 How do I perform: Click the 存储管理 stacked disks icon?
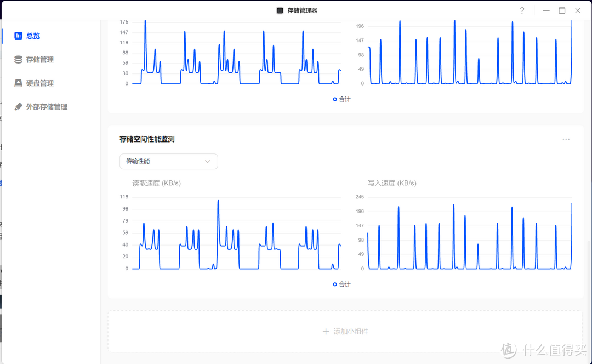pyautogui.click(x=18, y=60)
